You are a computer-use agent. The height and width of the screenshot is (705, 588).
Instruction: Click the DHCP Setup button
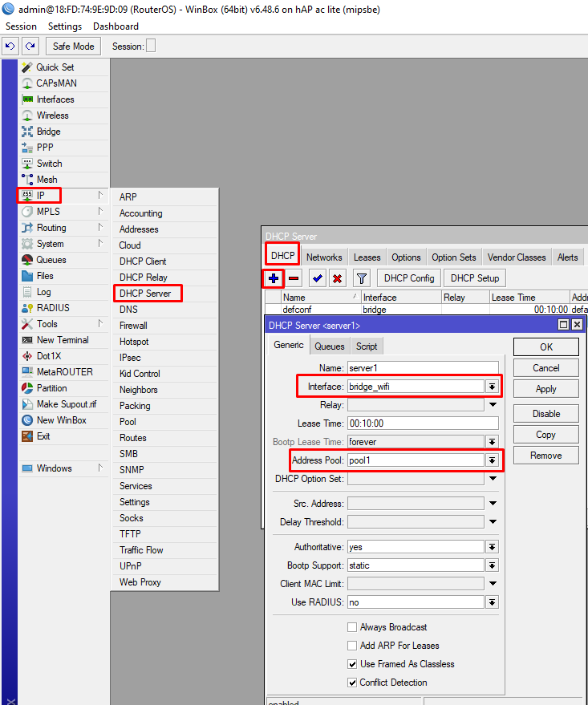tap(475, 278)
